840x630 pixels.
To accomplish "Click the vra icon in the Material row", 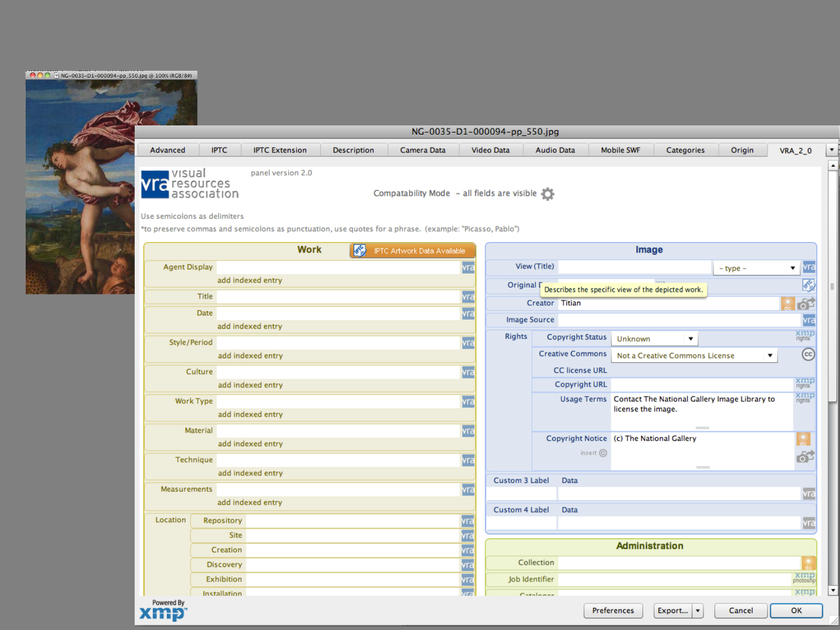I will tap(468, 430).
